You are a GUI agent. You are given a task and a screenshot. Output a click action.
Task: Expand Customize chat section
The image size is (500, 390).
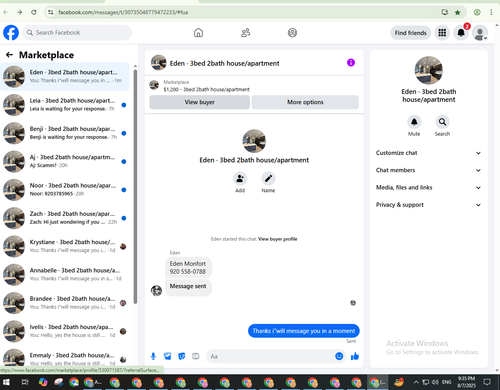(428, 153)
